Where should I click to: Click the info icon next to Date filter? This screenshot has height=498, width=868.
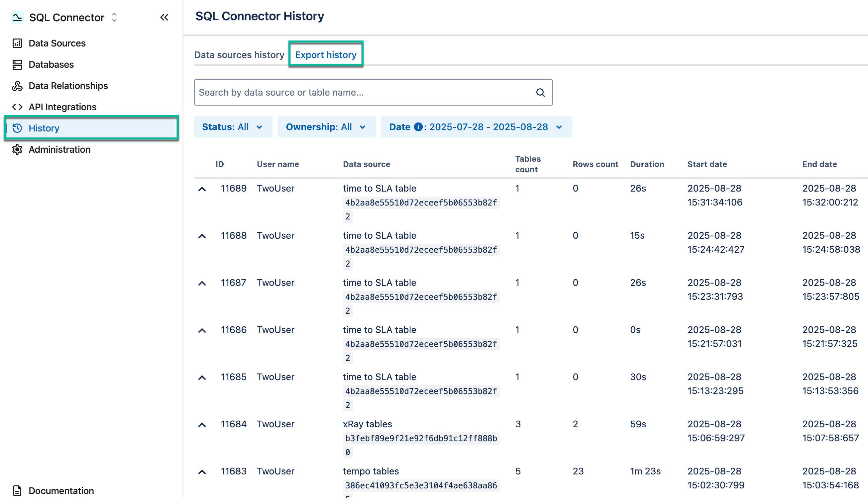click(x=418, y=126)
